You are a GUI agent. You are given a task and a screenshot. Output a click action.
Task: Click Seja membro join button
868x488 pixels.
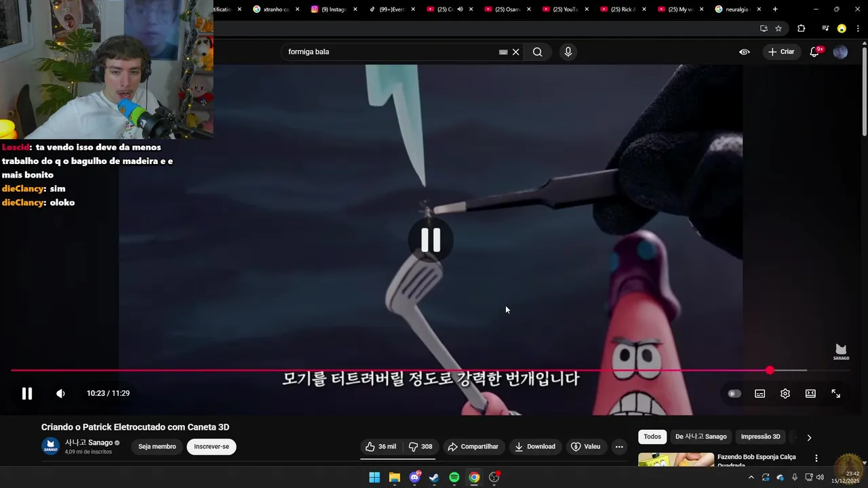tap(157, 447)
